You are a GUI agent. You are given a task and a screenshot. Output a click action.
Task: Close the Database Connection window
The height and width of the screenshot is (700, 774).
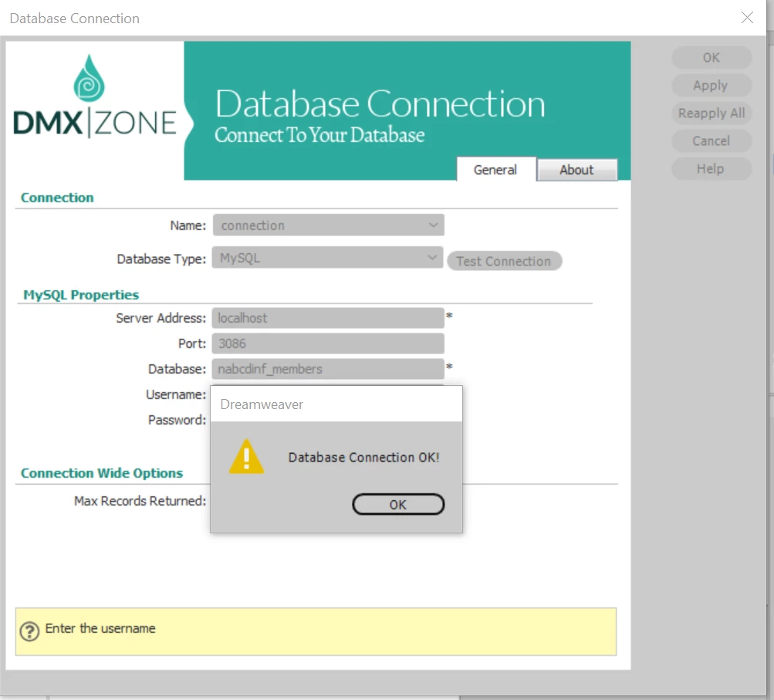point(747,18)
